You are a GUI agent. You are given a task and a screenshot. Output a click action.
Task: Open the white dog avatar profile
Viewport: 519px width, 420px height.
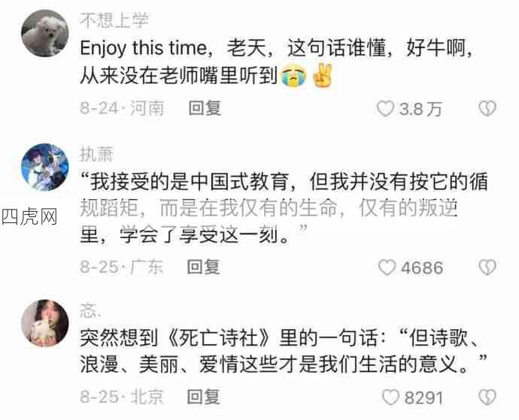click(x=44, y=33)
